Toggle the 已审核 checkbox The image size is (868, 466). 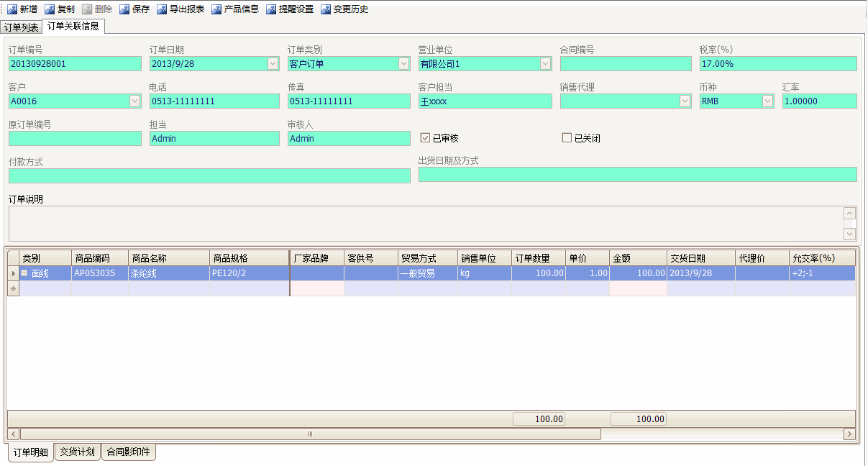point(425,138)
